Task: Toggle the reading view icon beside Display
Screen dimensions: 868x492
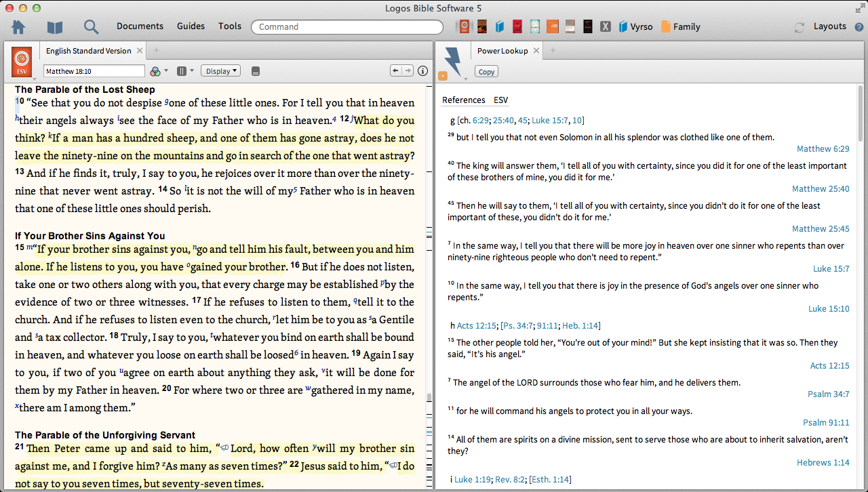Action: coord(256,71)
